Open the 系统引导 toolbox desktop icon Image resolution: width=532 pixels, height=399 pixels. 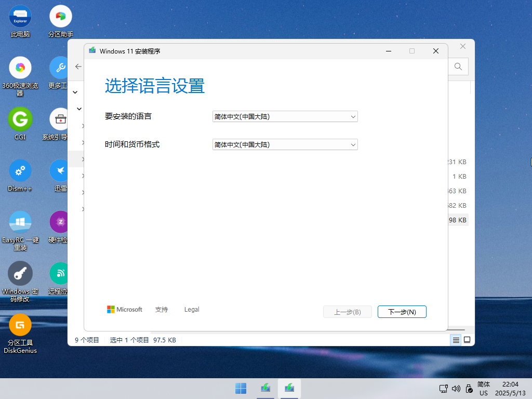[x=56, y=124]
